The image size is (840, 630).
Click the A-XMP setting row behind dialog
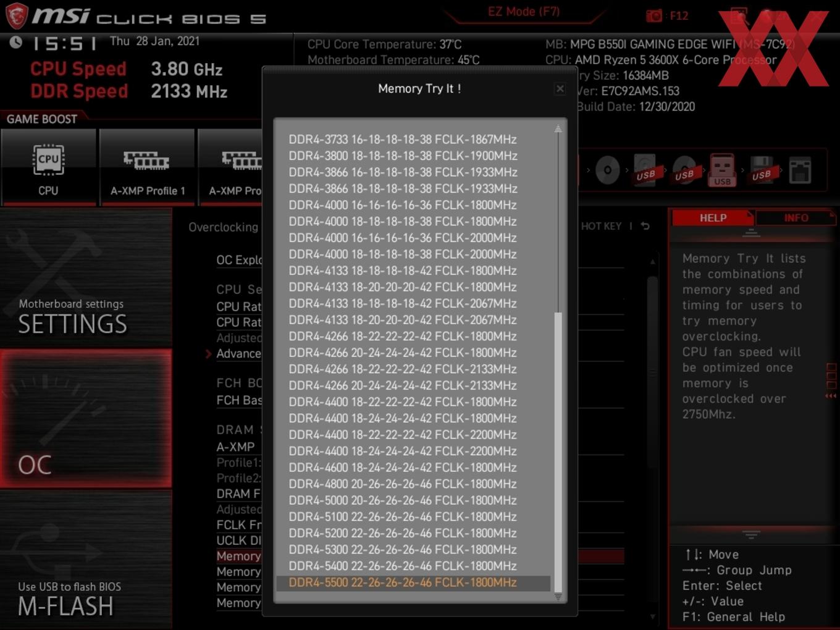239,447
